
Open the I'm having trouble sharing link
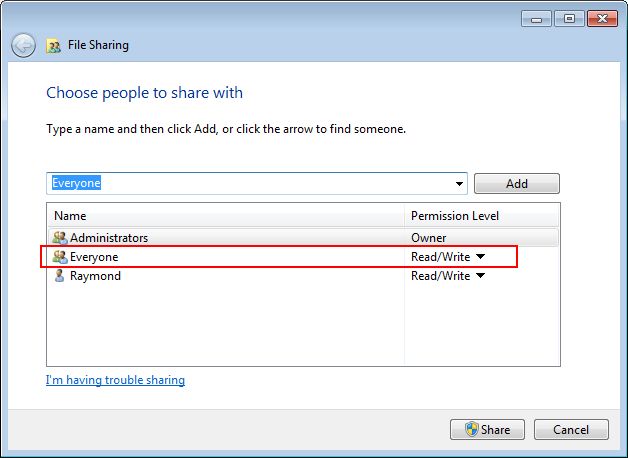115,380
